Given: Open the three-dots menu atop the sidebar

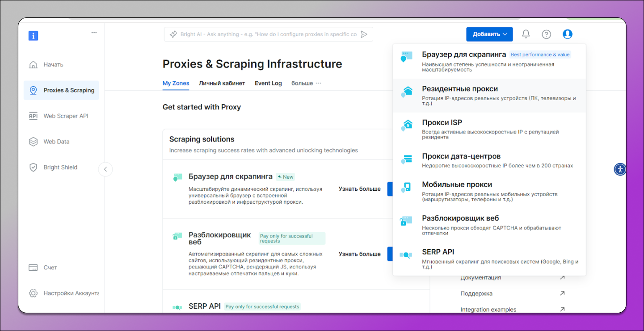Looking at the screenshot, I should [x=94, y=32].
